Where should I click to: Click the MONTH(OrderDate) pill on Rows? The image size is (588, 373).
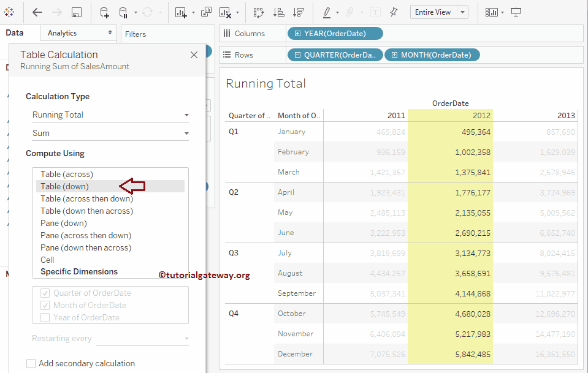click(x=432, y=55)
